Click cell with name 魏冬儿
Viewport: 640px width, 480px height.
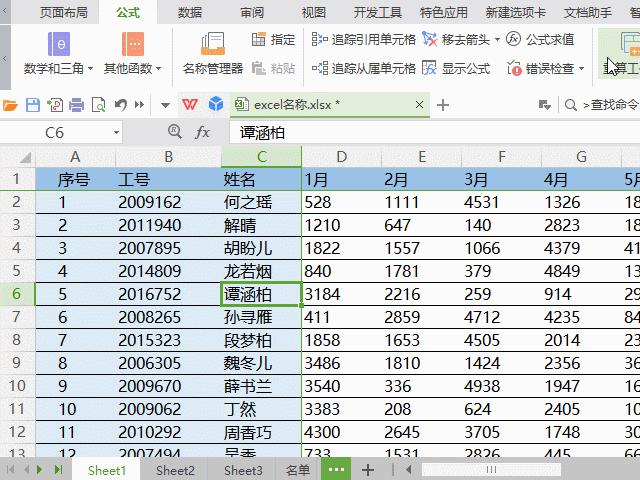[x=261, y=363]
